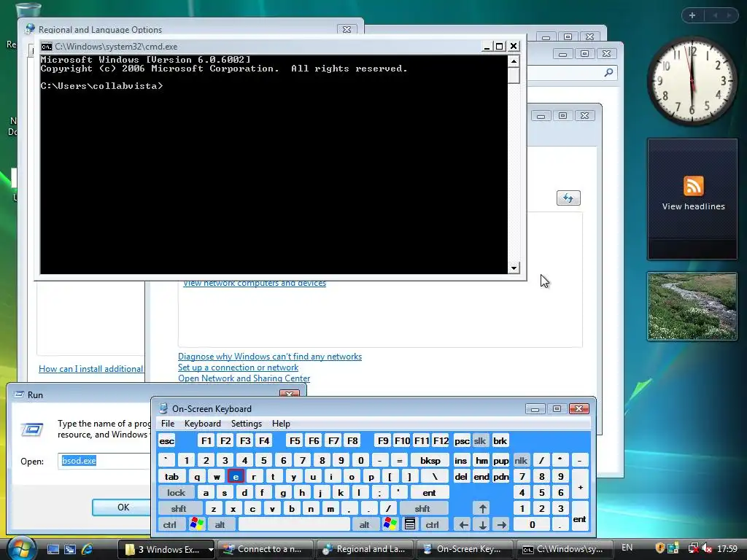Screen dimensions: 747x560
Task: Switch to Connect to a network taskbar item
Action: [x=266, y=549]
